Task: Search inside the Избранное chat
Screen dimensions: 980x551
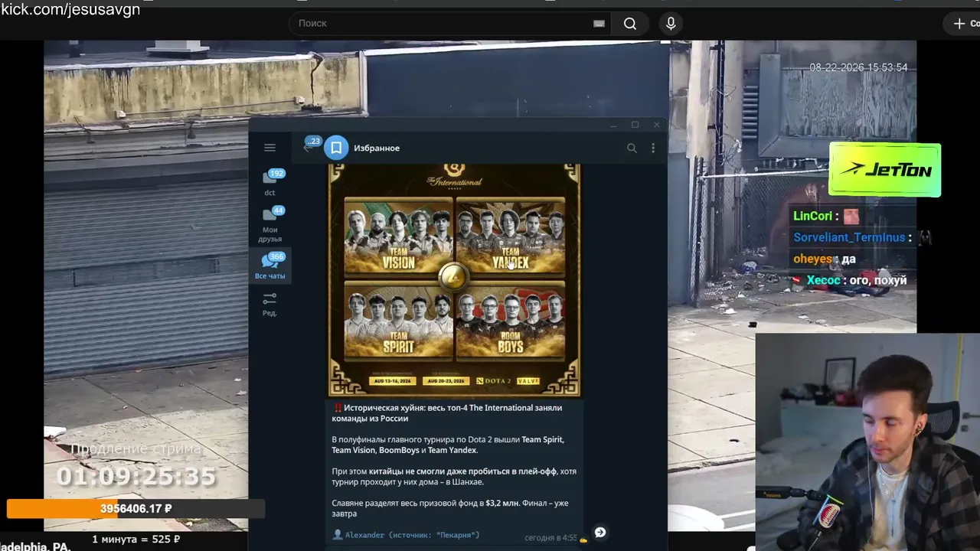Action: point(632,148)
